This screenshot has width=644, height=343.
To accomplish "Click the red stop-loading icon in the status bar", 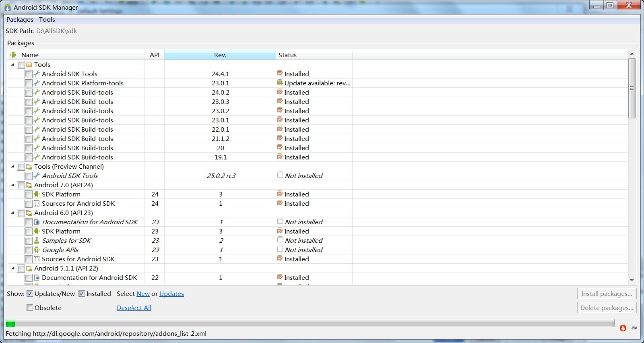I will (623, 328).
